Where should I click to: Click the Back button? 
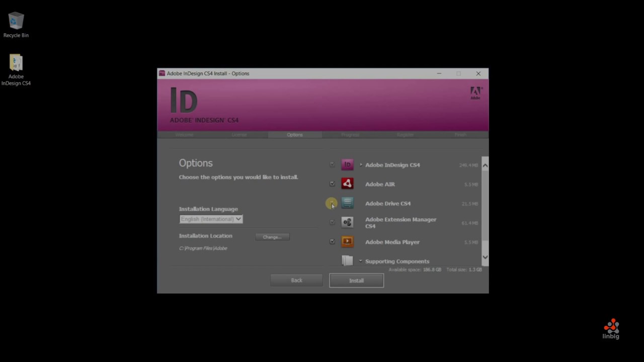click(x=296, y=280)
